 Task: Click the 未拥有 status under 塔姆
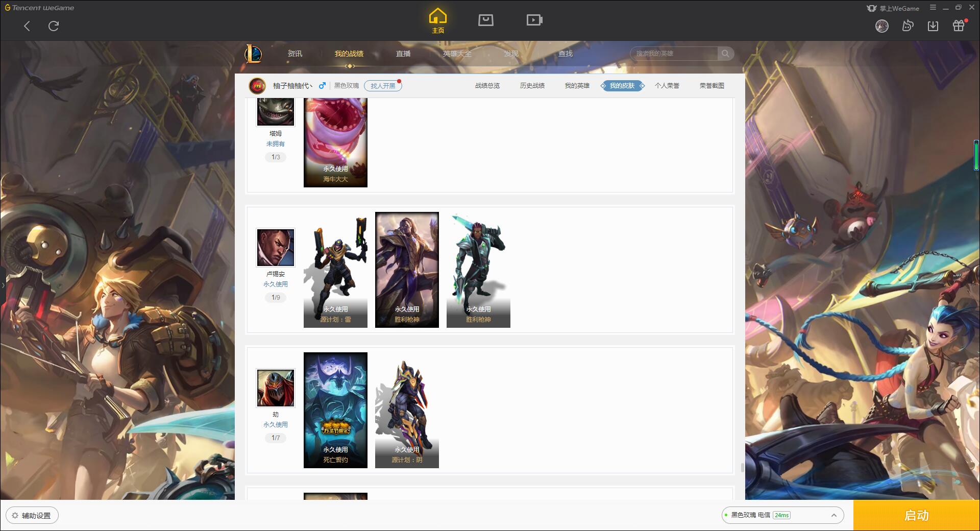tap(276, 144)
